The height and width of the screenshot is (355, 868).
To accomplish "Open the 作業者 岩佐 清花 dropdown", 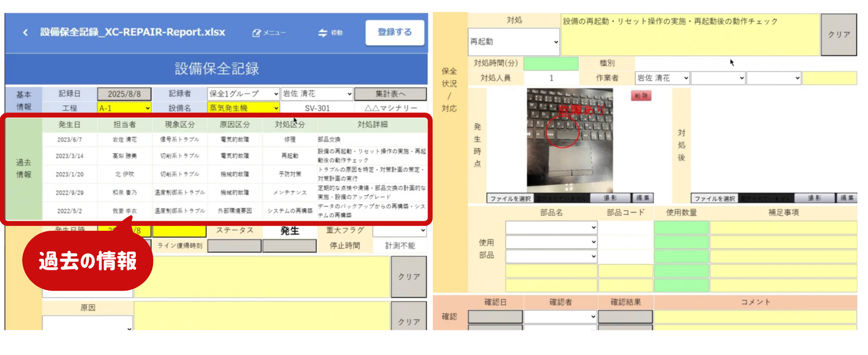I will click(662, 78).
